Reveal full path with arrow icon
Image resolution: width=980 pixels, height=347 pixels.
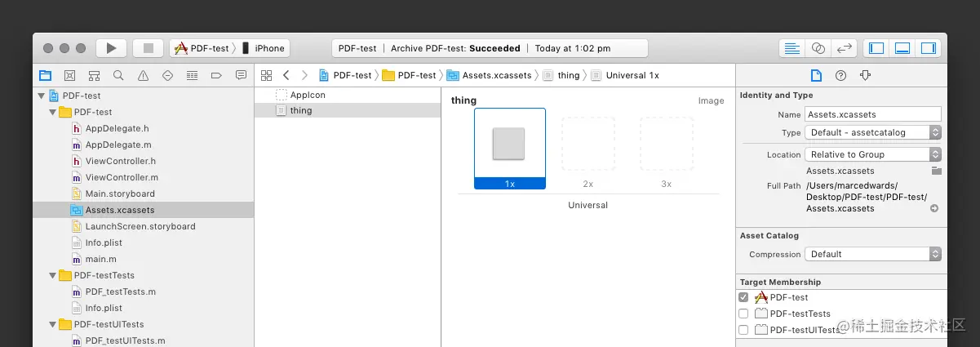[x=934, y=208]
